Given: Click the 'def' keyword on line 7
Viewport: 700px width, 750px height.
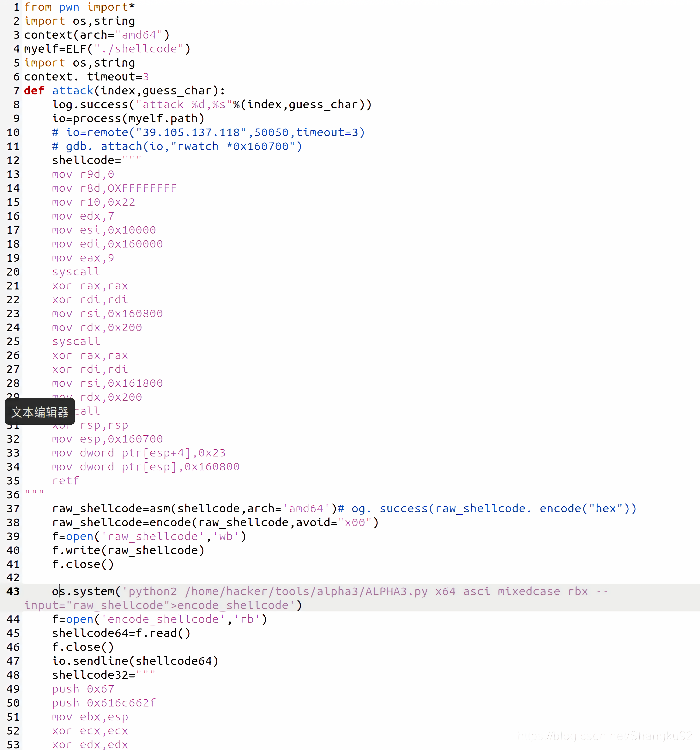Looking at the screenshot, I should (x=34, y=91).
